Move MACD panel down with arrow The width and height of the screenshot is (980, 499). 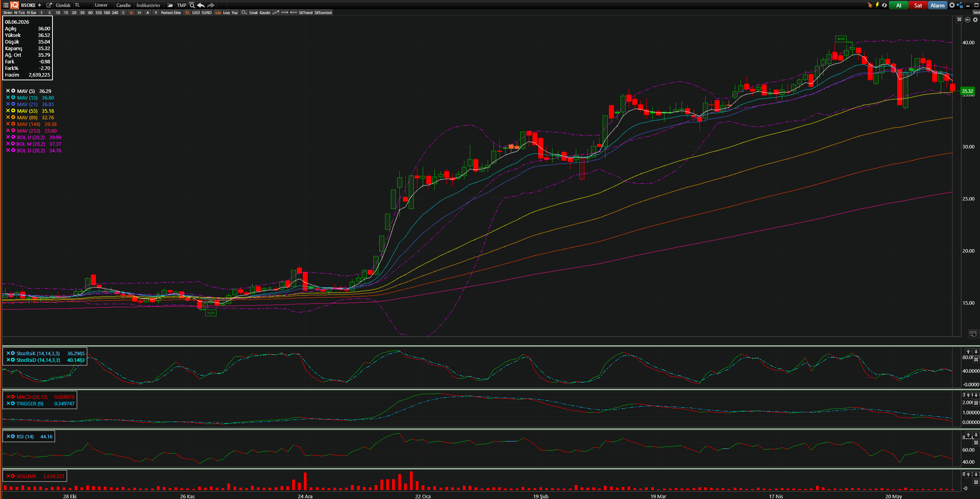point(976,395)
